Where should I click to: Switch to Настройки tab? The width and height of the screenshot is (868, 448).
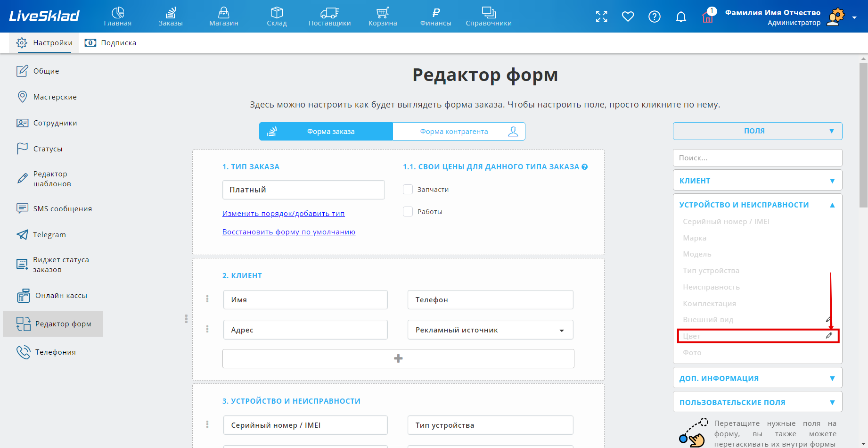(x=44, y=43)
